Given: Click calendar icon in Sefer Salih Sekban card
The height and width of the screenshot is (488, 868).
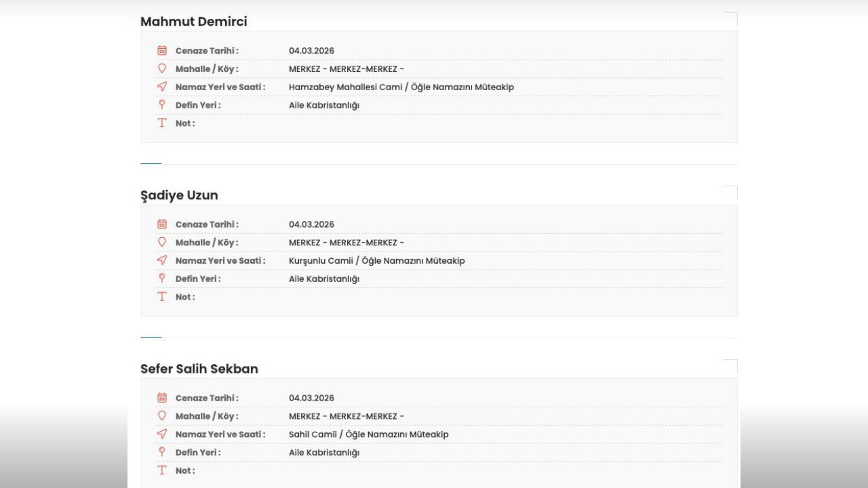Looking at the screenshot, I should pyautogui.click(x=162, y=398).
